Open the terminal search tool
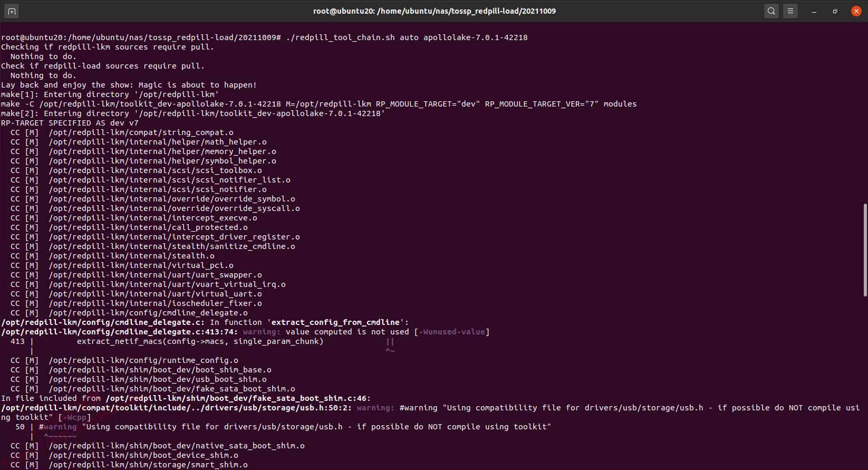Viewport: 868px width, 470px height. click(x=771, y=11)
